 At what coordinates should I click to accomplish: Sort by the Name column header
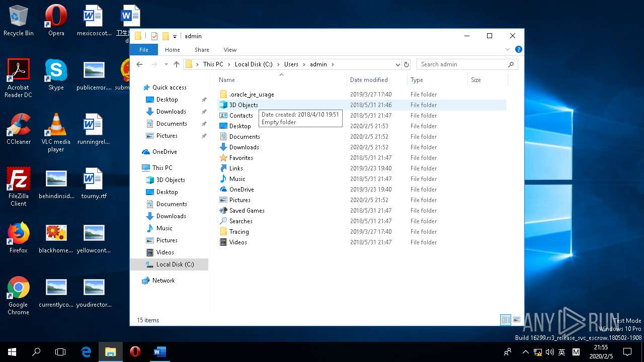click(281, 79)
